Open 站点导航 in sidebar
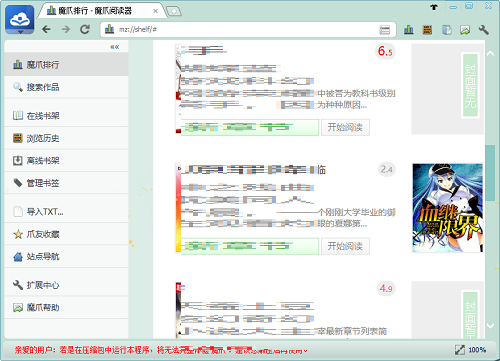Image resolution: width=500 pixels, height=361 pixels. click(x=66, y=256)
